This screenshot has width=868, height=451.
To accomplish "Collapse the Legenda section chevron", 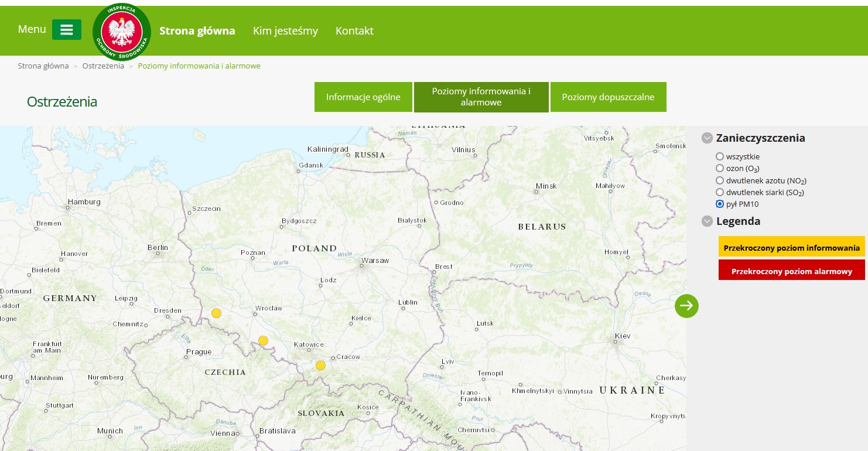I will (x=707, y=221).
